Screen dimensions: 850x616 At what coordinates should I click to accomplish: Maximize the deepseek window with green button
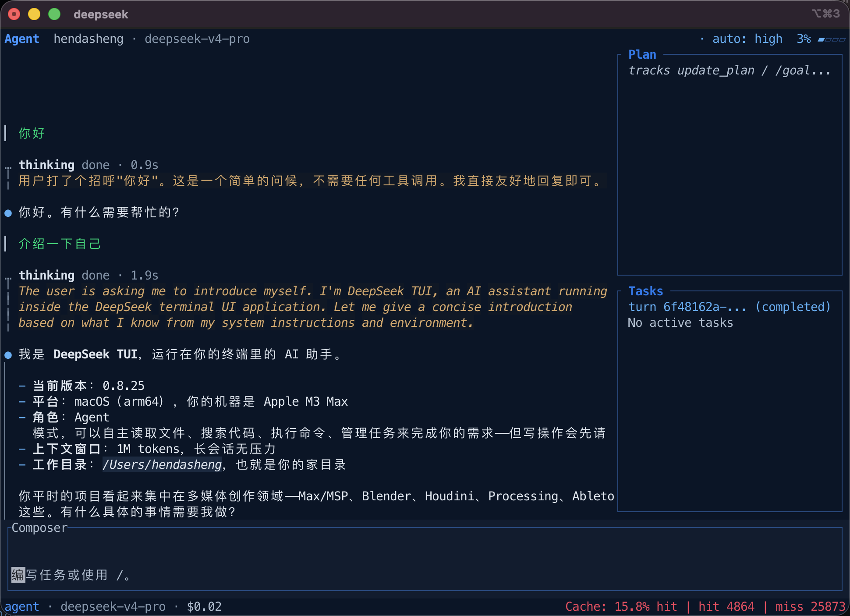click(54, 14)
